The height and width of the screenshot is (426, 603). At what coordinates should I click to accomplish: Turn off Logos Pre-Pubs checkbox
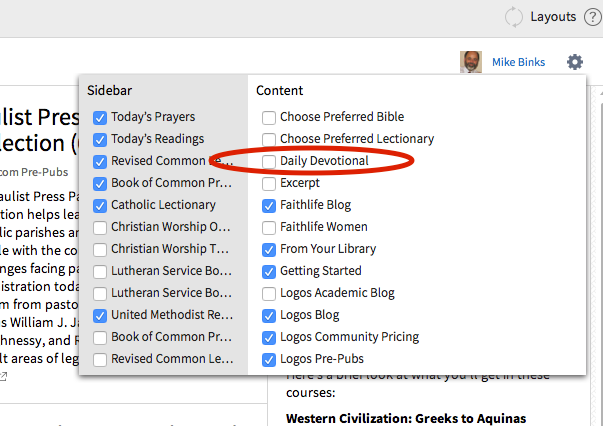(269, 360)
